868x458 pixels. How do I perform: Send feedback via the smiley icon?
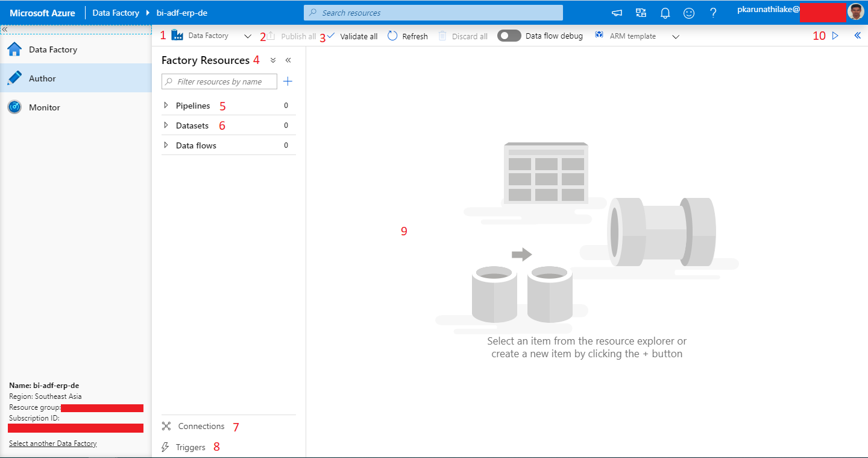tap(689, 12)
